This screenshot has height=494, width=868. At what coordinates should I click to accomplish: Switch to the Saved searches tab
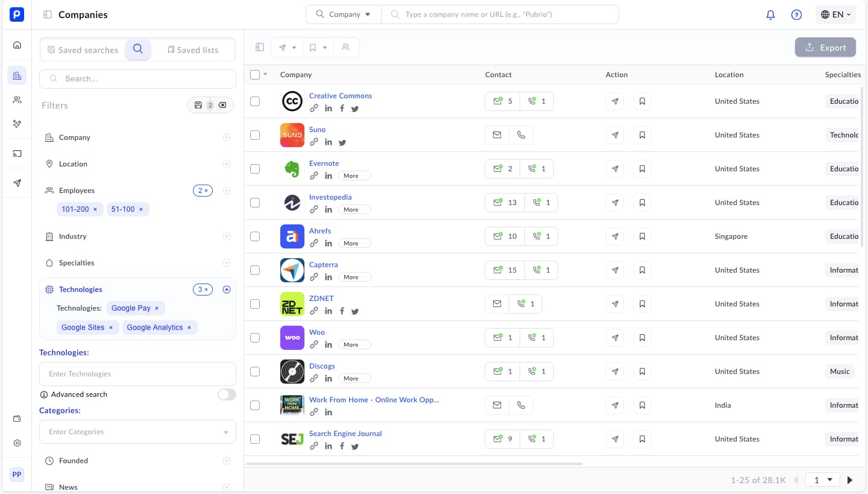coord(83,50)
